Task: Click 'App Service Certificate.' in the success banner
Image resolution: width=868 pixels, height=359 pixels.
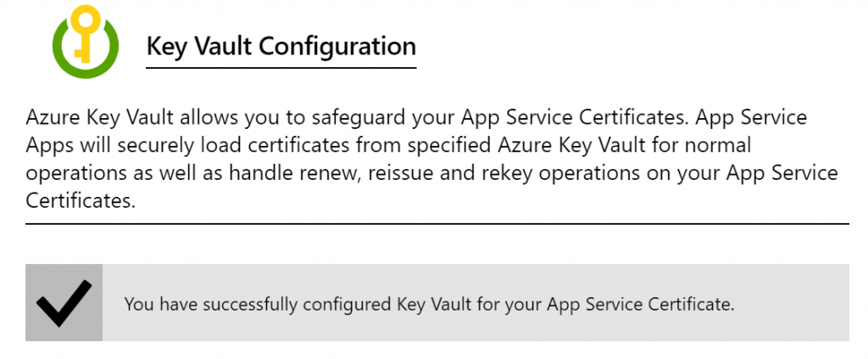Action: 641,305
